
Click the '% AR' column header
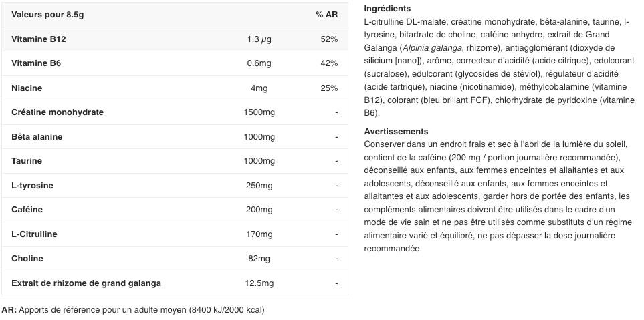(x=326, y=15)
